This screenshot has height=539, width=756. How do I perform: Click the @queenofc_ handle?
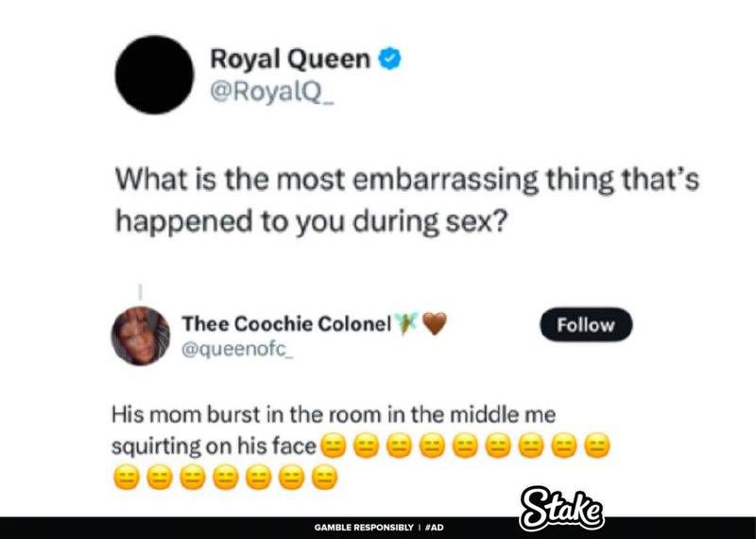(x=237, y=349)
